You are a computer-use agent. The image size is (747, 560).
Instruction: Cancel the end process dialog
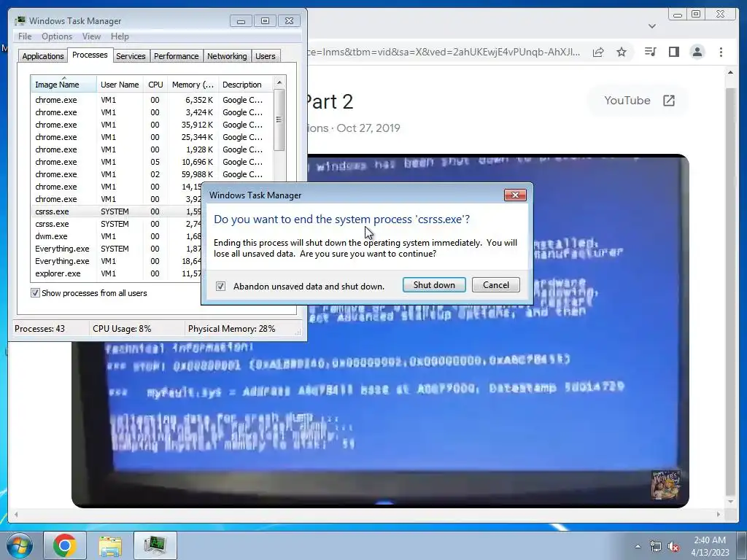(x=495, y=285)
